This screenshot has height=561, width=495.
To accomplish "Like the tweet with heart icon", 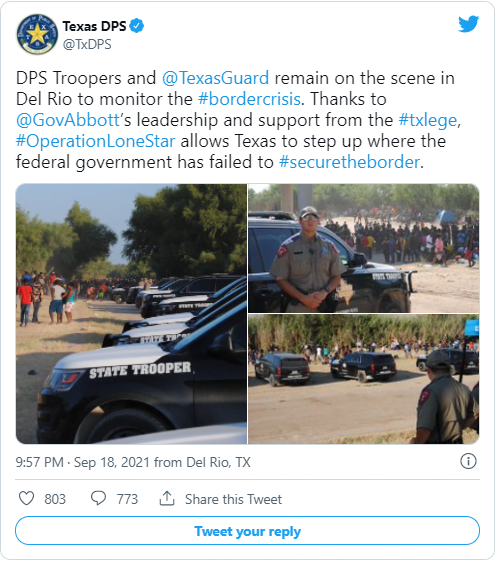I will 26,498.
